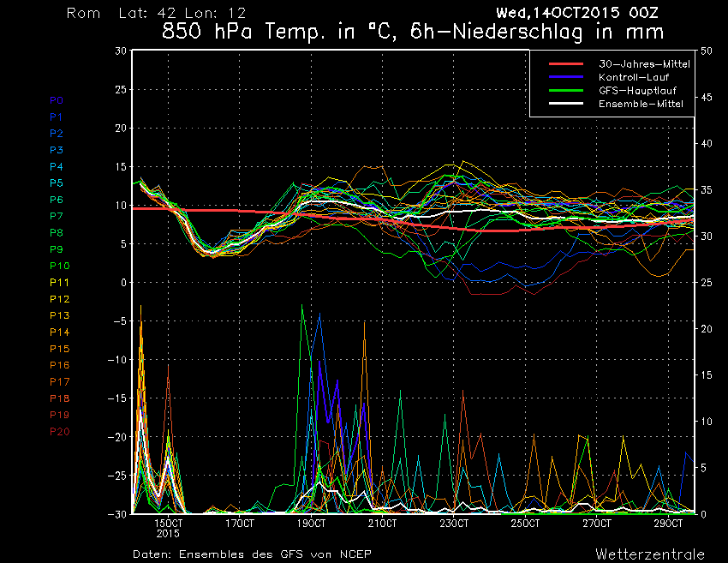Click the 'Wed,14OCT2015 00Z' run date
Screen dimensions: 728x563
[577, 13]
